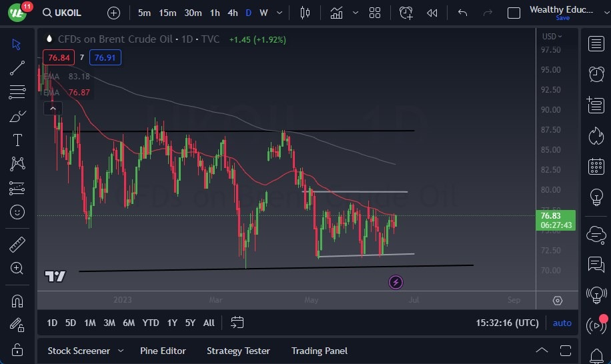611x364 pixels.
Task: Switch to the Pine Editor tab
Action: pyautogui.click(x=163, y=351)
